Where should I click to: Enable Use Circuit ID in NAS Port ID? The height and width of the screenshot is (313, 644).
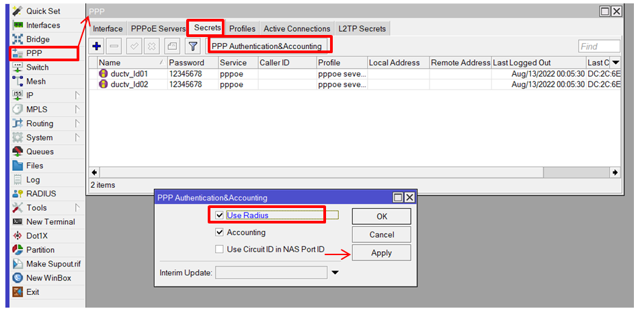point(219,250)
